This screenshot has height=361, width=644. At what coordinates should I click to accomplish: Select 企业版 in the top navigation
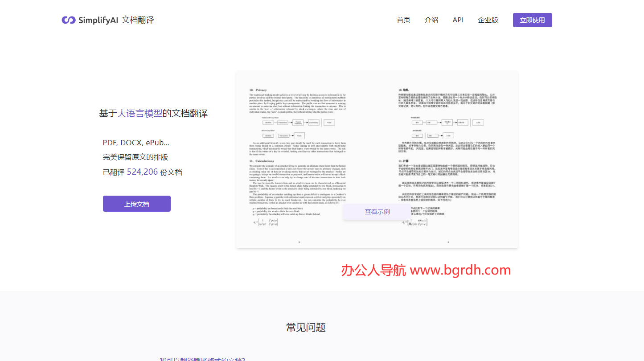pos(488,20)
